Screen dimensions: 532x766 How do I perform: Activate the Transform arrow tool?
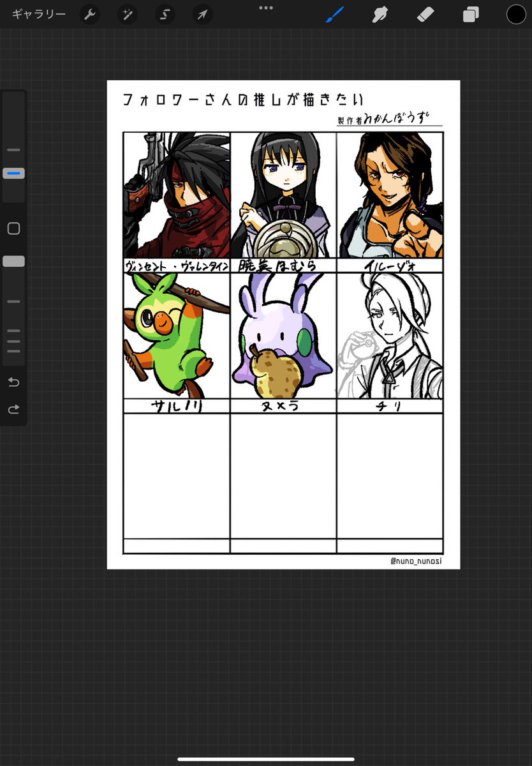pos(202,14)
